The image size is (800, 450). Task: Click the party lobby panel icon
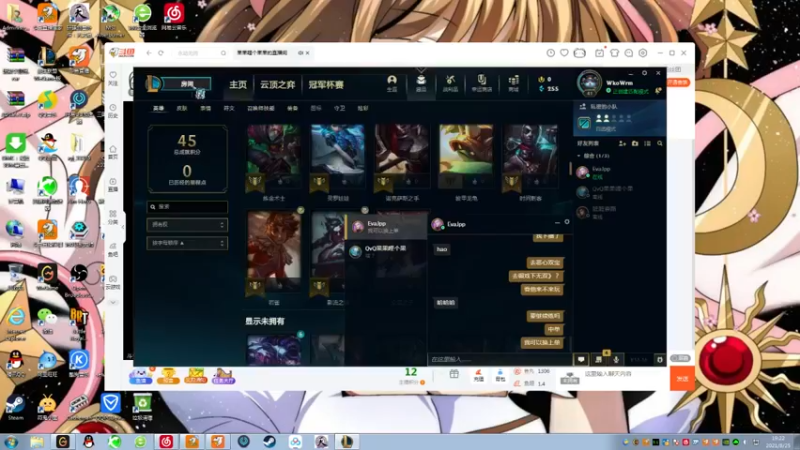pos(584,122)
